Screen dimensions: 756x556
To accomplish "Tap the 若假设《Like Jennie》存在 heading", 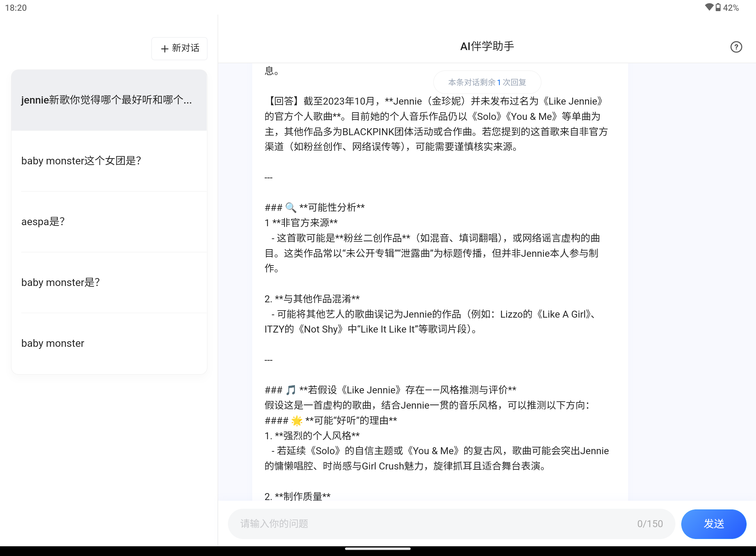I will pyautogui.click(x=391, y=390).
